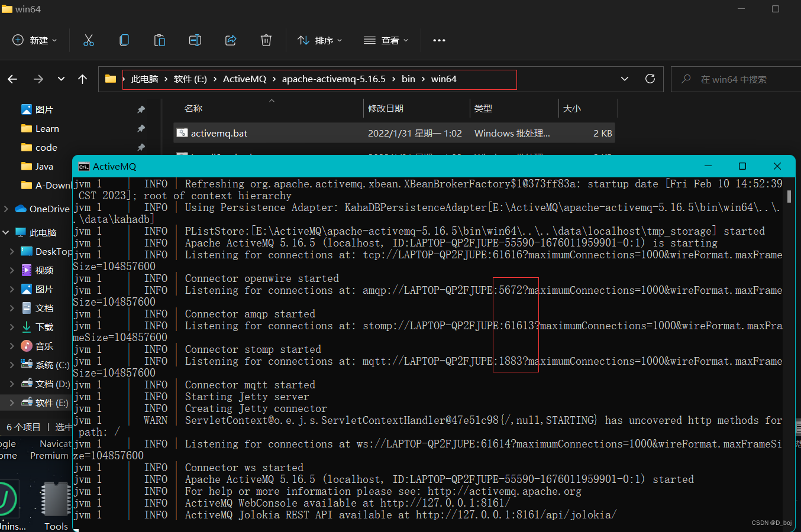The height and width of the screenshot is (532, 801).
Task: Click the Delete trash icon
Action: coord(266,40)
